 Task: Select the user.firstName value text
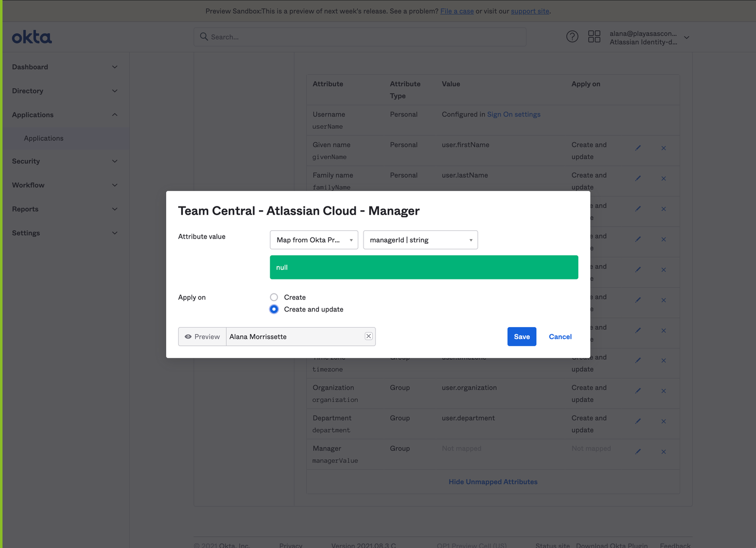pyautogui.click(x=466, y=145)
